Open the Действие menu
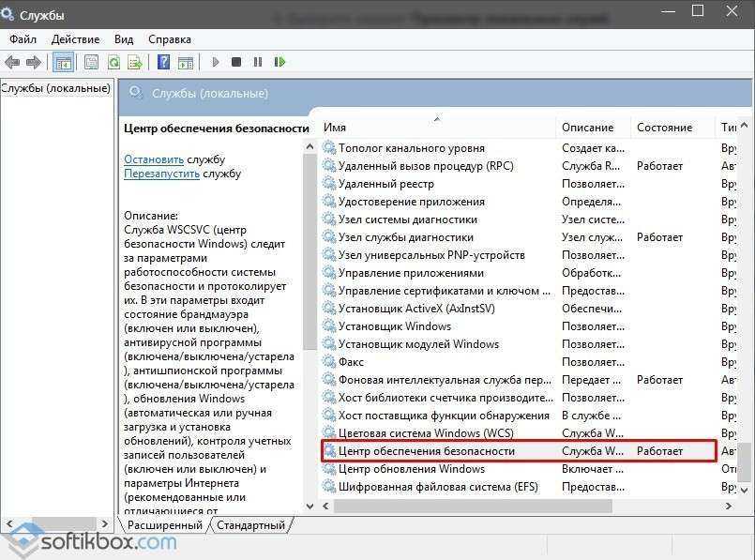The width and height of the screenshot is (755, 560). point(75,38)
